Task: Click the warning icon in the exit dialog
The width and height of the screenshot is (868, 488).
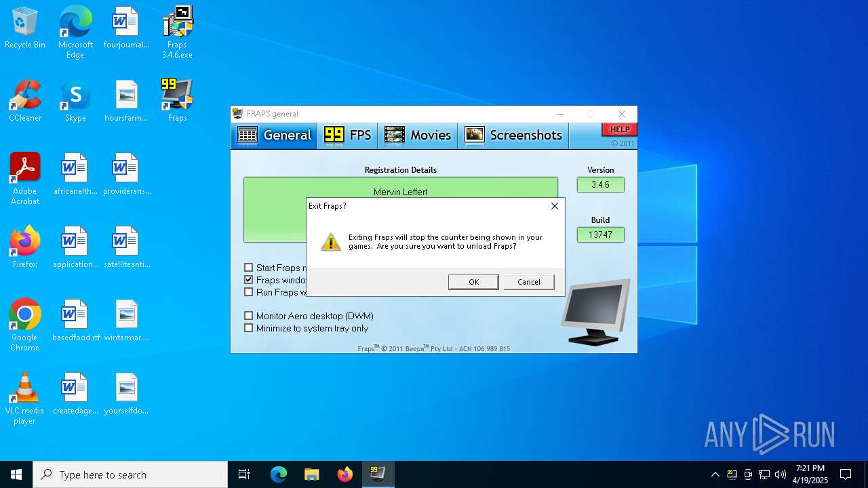Action: tap(330, 242)
